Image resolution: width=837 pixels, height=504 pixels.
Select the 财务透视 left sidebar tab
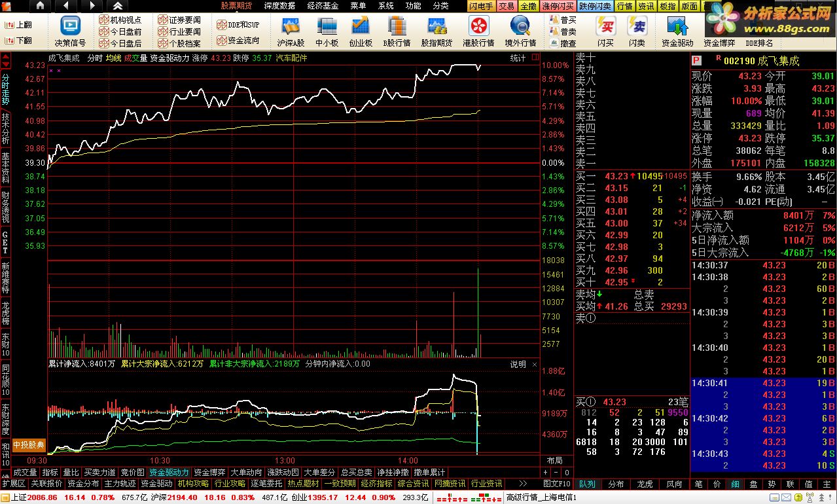[x=5, y=207]
